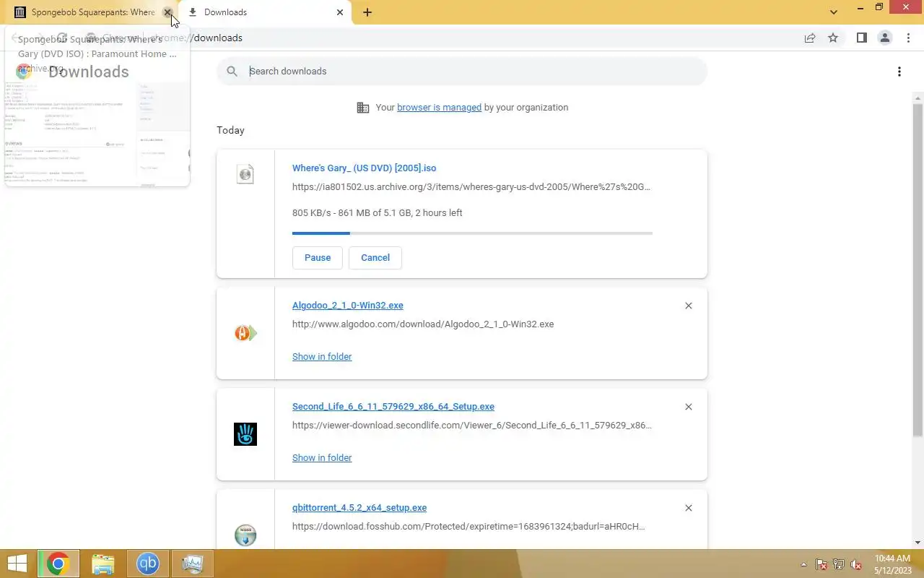This screenshot has height=578, width=924.
Task: Click the muted volume tray icon
Action: [856, 564]
